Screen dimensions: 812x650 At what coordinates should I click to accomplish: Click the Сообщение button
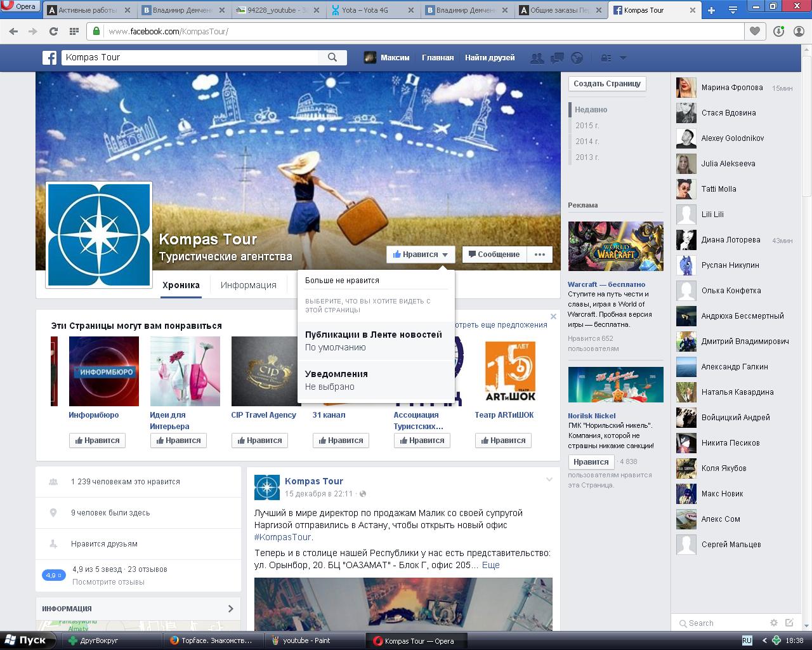(494, 255)
